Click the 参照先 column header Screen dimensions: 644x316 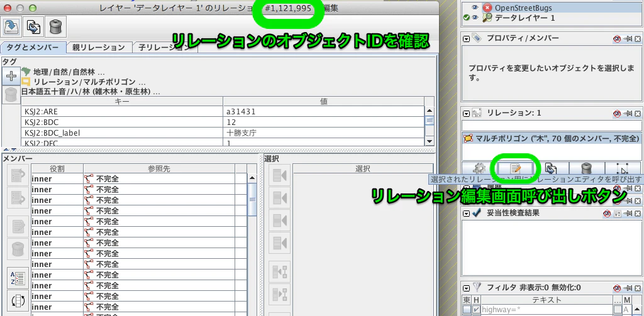click(x=159, y=168)
